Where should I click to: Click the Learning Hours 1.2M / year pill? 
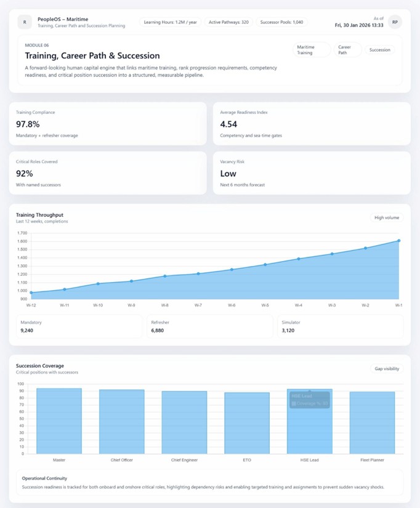pyautogui.click(x=170, y=22)
